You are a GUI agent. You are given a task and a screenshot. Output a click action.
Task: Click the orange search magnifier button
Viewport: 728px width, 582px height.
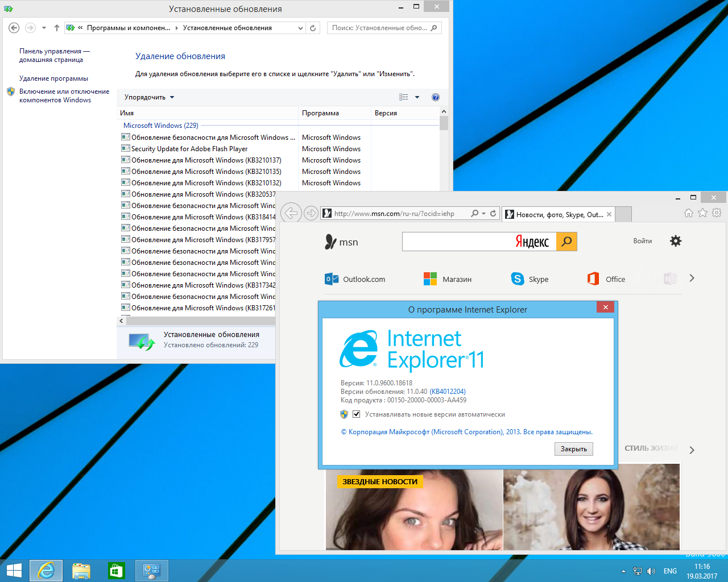tap(566, 242)
